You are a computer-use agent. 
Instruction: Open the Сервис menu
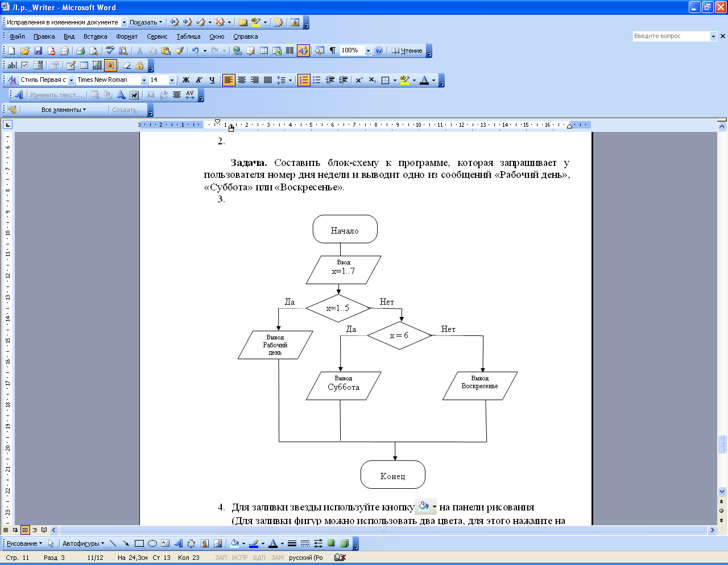coord(157,36)
